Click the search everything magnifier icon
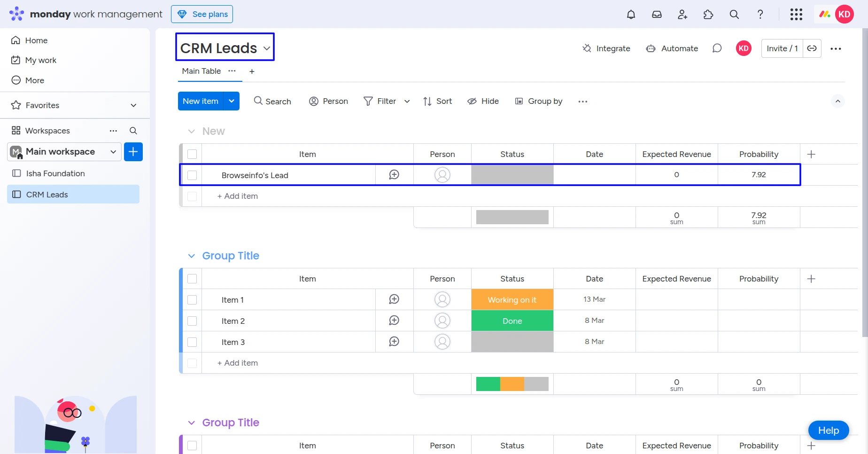Screen dimensions: 868x454 point(734,15)
